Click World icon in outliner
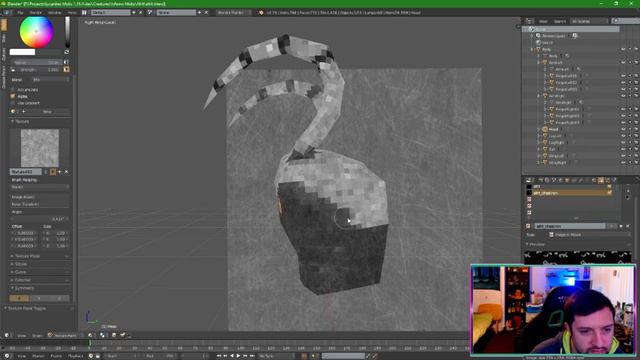The image size is (640, 360). pyautogui.click(x=538, y=42)
